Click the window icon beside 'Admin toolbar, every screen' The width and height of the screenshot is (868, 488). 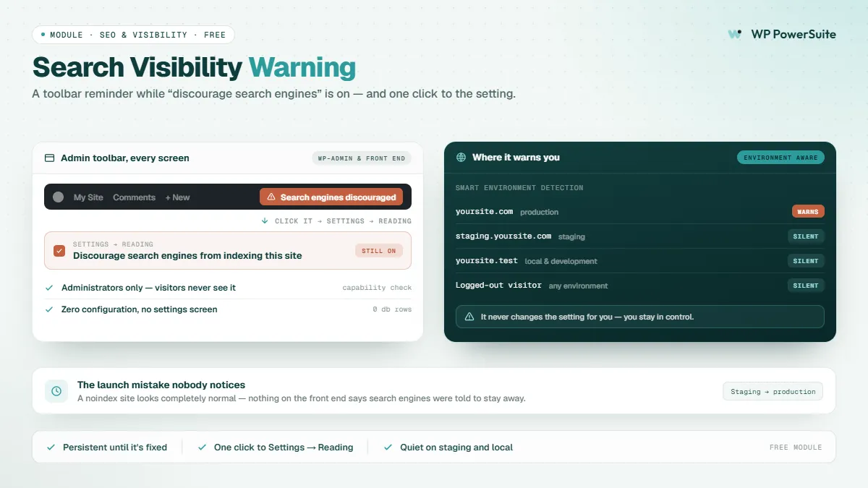49,158
